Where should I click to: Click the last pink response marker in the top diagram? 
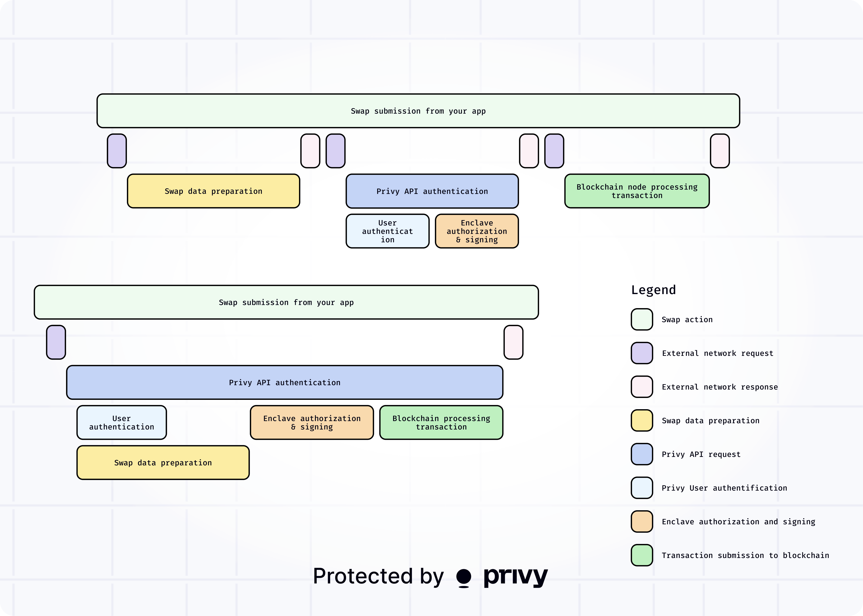(719, 151)
